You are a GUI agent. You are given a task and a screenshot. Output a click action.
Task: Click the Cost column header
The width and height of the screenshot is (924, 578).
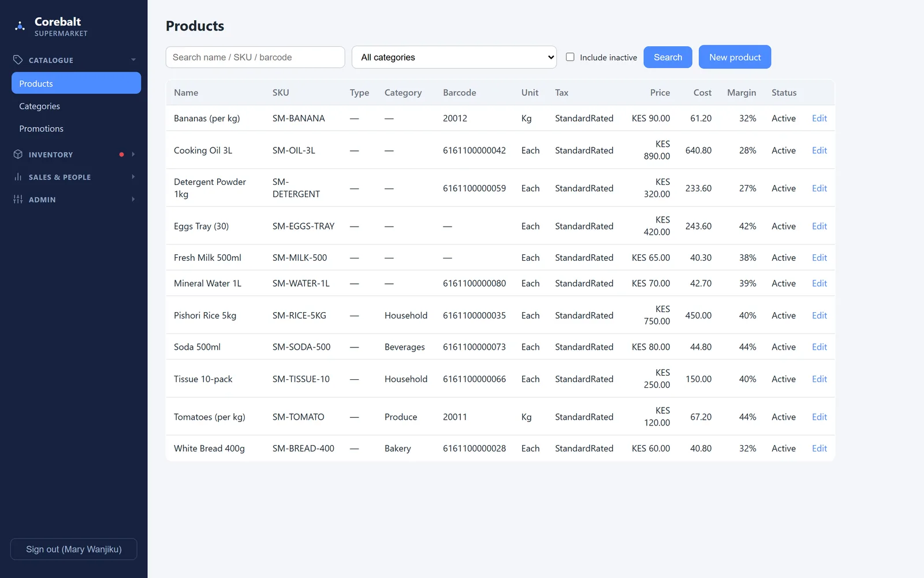[x=702, y=92]
